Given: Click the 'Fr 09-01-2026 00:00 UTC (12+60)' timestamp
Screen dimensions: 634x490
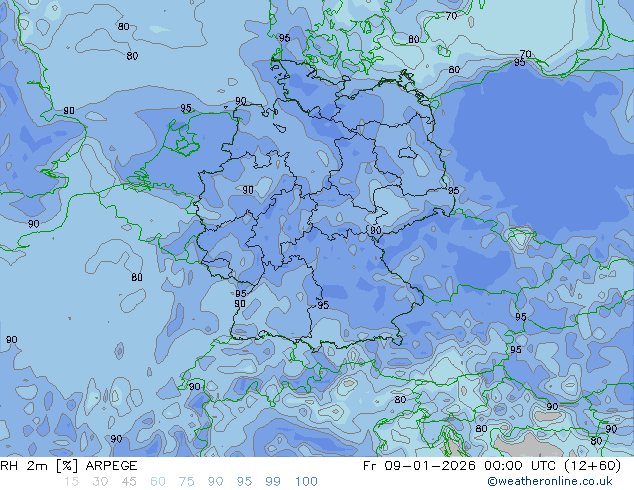Looking at the screenshot, I should coord(492,466).
